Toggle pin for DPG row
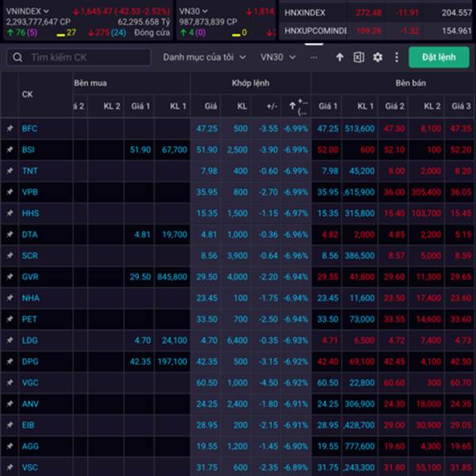 (10, 362)
